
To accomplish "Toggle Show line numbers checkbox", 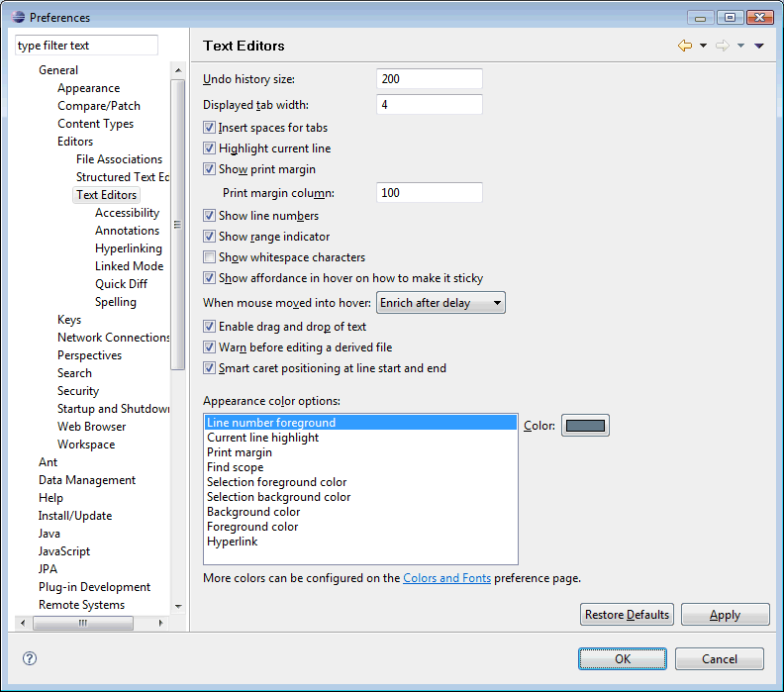I will click(x=209, y=216).
